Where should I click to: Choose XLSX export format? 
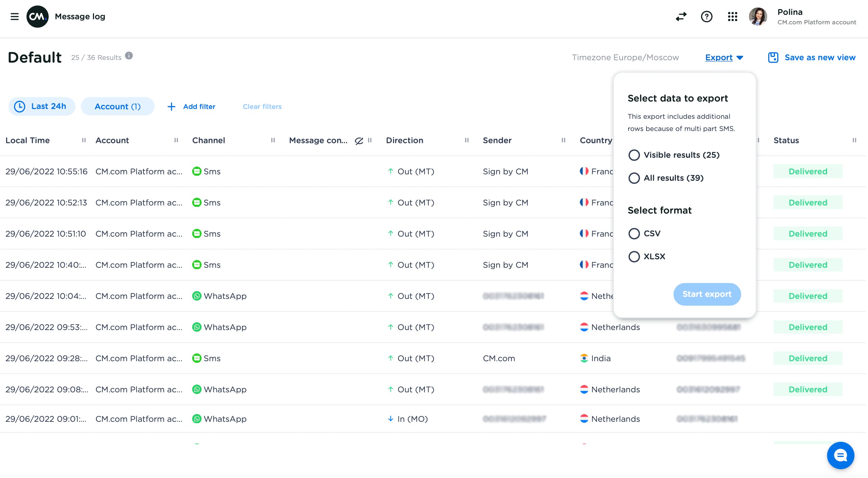click(x=634, y=257)
